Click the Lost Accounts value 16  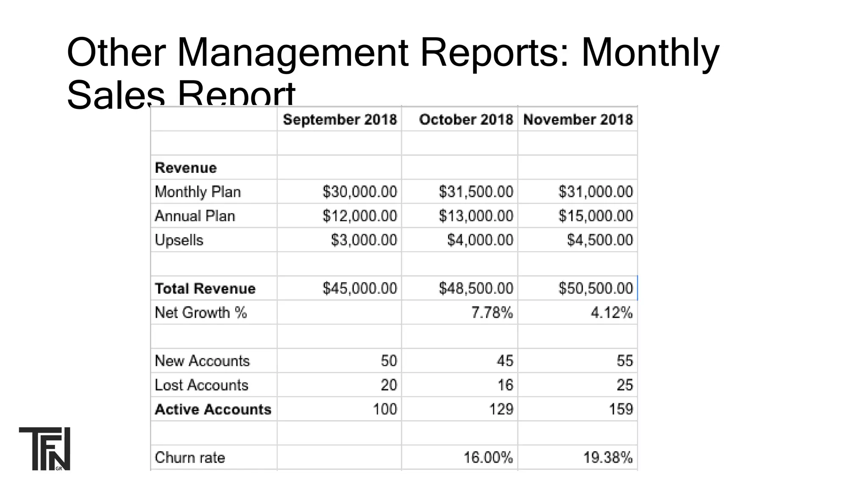coord(505,385)
